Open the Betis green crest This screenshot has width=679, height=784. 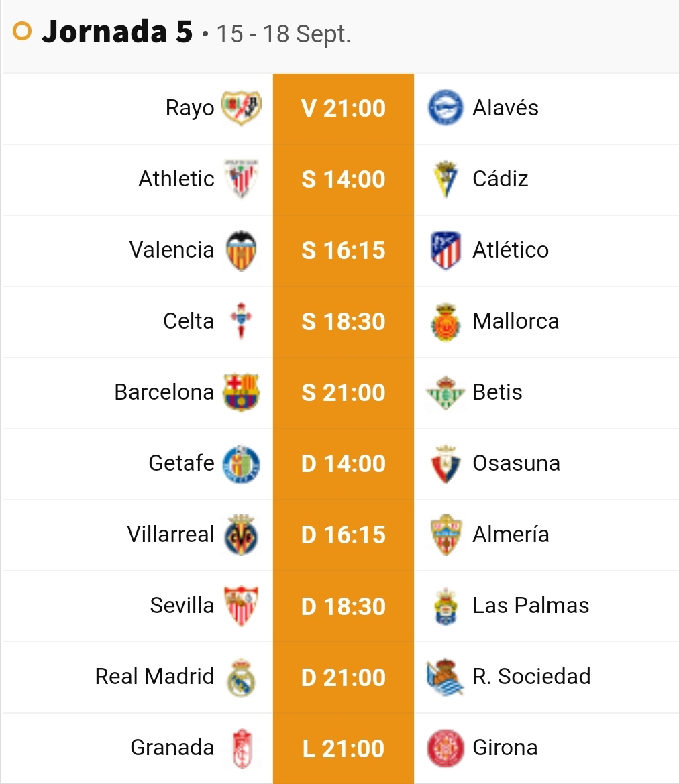pos(446,392)
